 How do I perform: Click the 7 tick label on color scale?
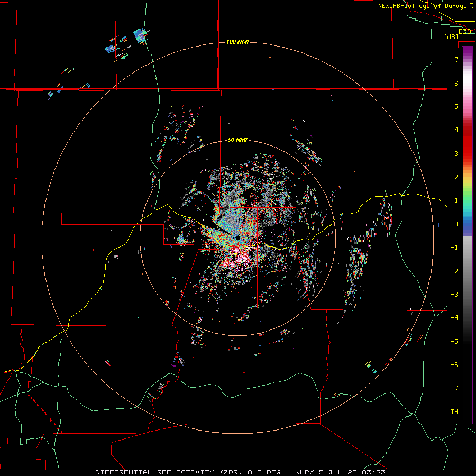[x=456, y=59]
